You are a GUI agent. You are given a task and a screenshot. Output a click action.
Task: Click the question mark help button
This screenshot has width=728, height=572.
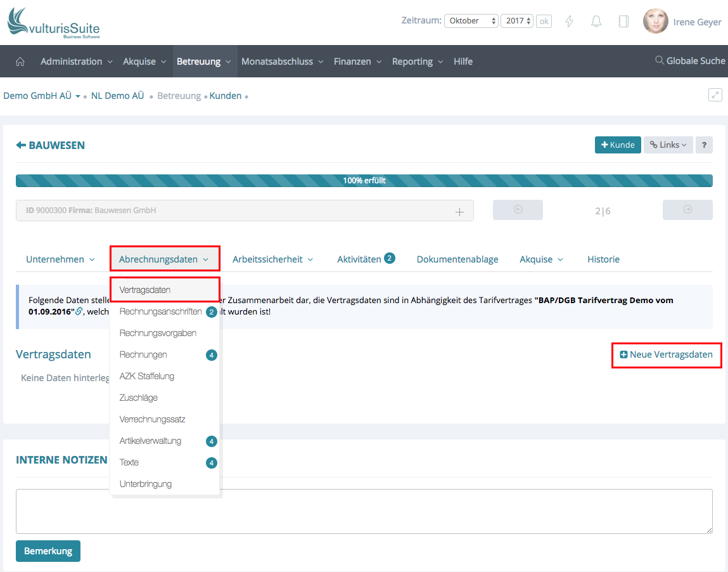[x=704, y=145]
